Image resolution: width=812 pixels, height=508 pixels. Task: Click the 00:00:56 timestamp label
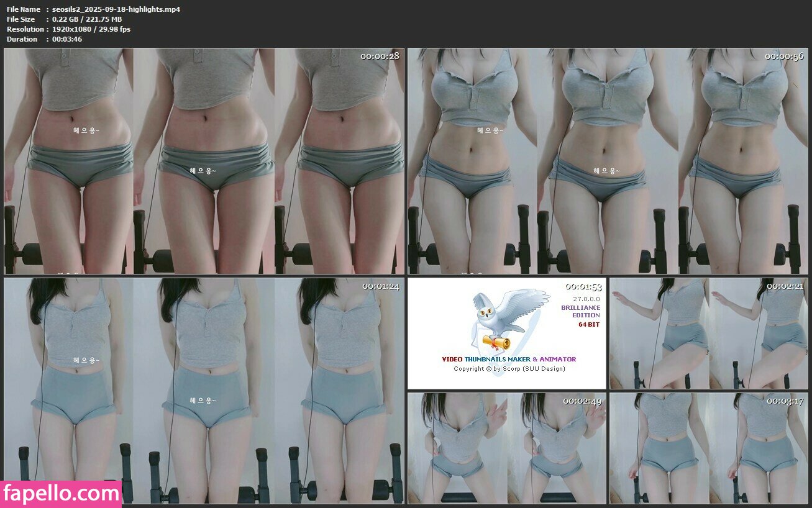coord(784,57)
